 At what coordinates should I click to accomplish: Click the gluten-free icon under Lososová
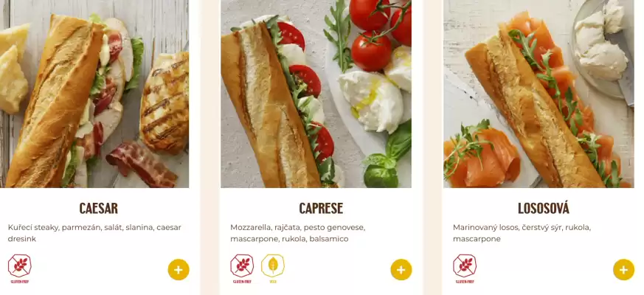(x=465, y=269)
